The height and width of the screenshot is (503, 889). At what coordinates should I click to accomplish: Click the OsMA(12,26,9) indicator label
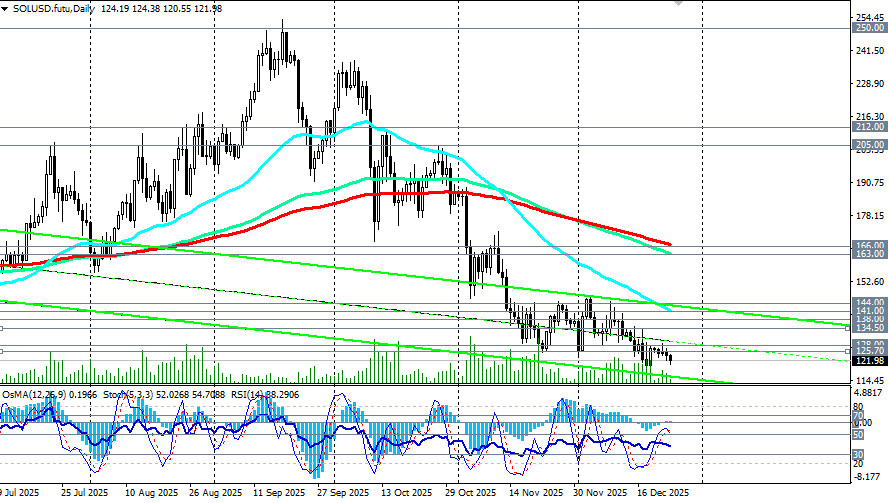tap(36, 395)
